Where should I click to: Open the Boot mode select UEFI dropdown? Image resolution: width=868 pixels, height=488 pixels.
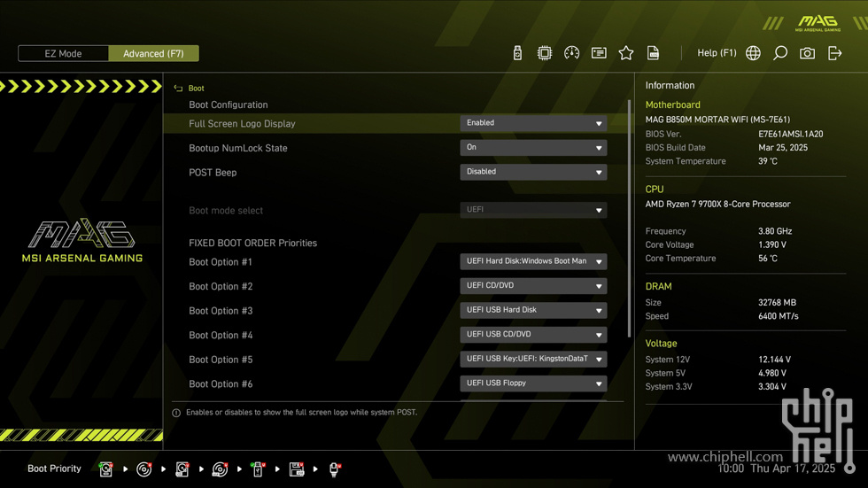533,210
